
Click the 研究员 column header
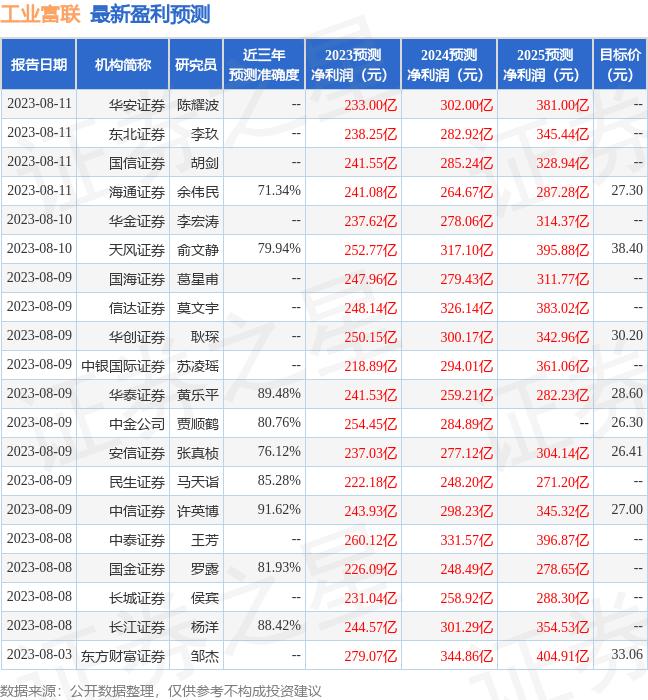click(x=195, y=65)
